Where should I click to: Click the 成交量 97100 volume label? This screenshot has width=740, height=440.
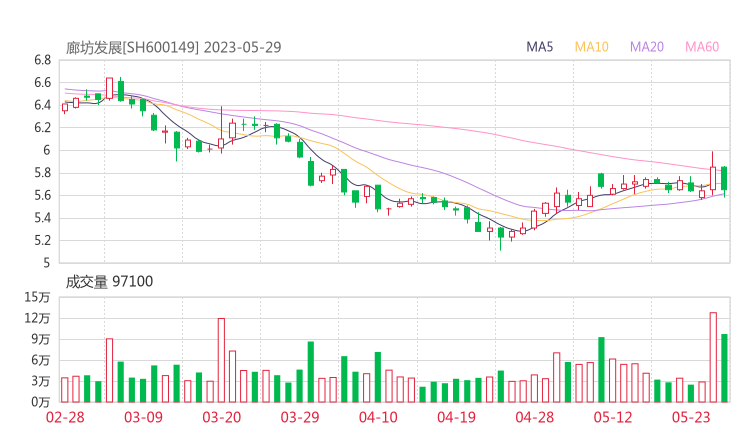pos(109,282)
